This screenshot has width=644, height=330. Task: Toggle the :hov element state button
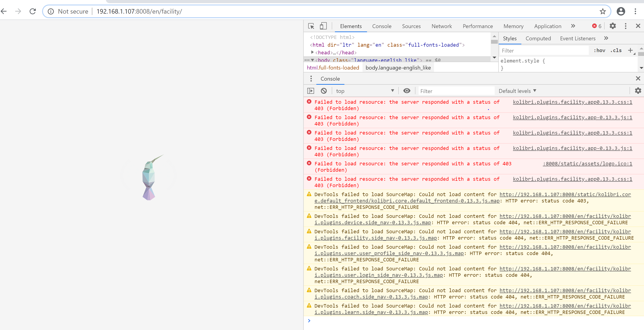[599, 51]
